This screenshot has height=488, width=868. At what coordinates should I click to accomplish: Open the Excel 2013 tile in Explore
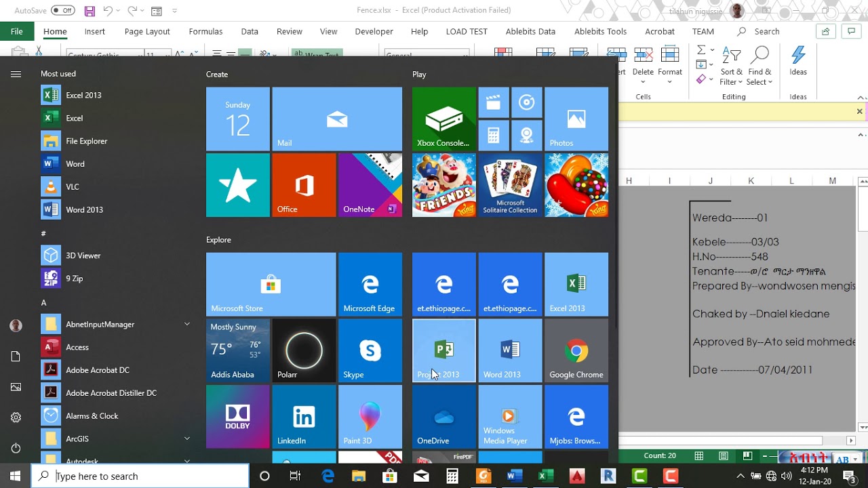tap(576, 285)
